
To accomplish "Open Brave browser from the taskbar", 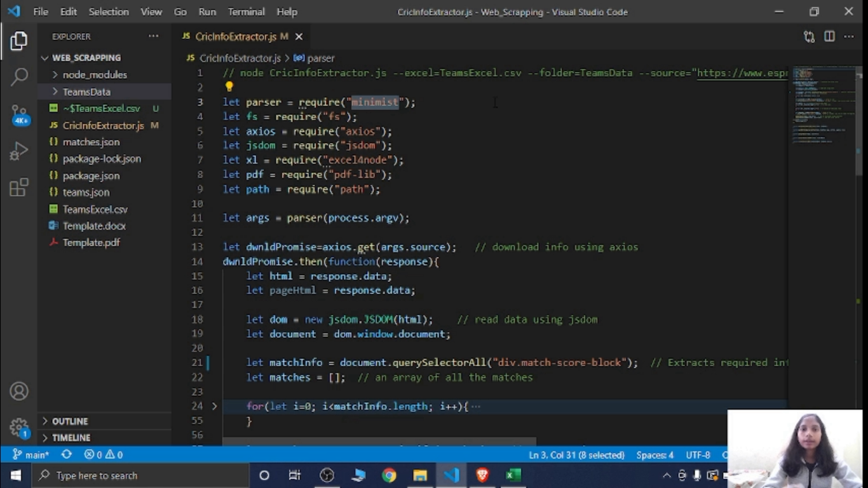I will 482,475.
